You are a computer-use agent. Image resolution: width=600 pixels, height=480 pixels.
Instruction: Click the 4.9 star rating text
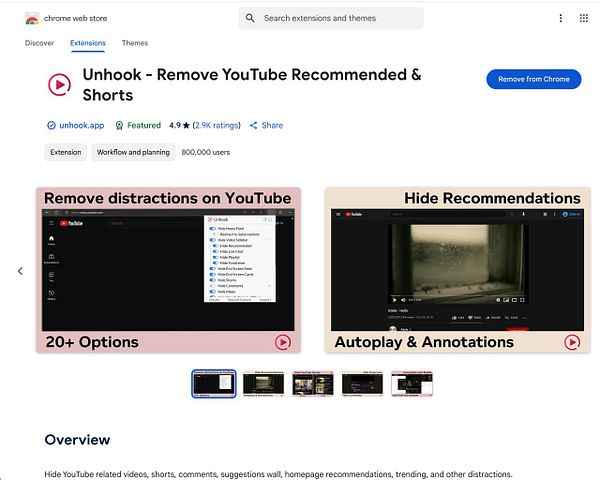(179, 125)
